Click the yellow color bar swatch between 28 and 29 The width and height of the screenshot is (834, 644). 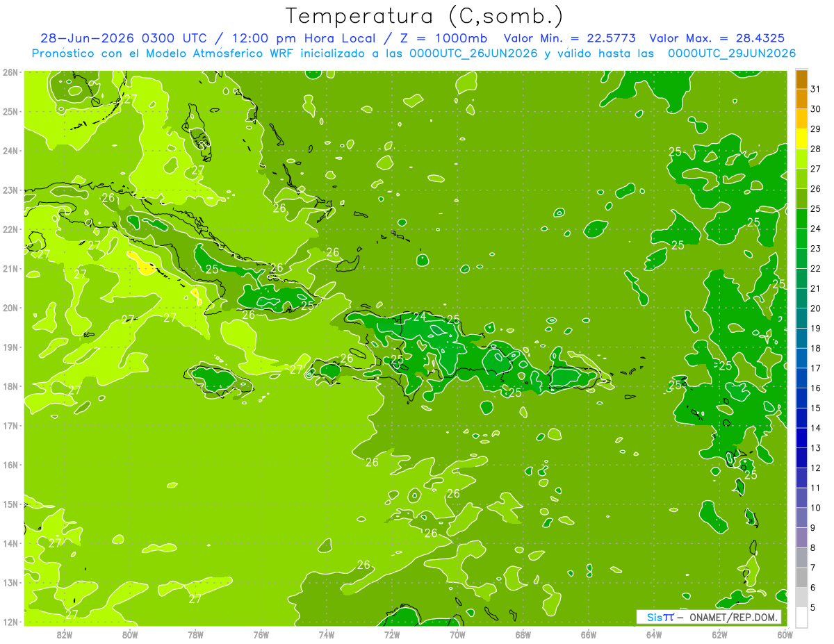(801, 139)
